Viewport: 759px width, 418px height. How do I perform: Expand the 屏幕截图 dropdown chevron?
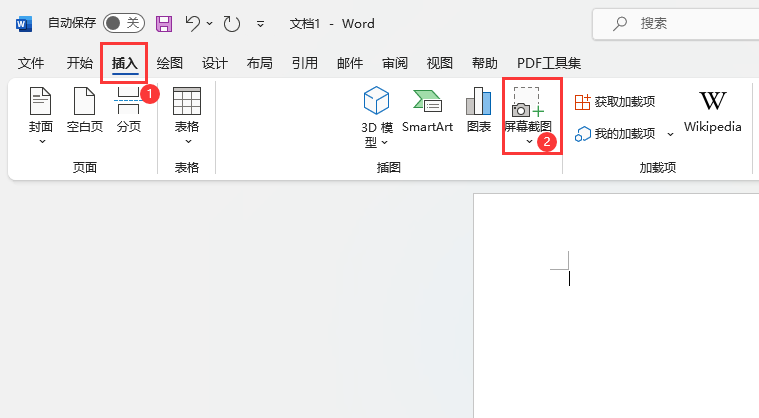(x=529, y=142)
